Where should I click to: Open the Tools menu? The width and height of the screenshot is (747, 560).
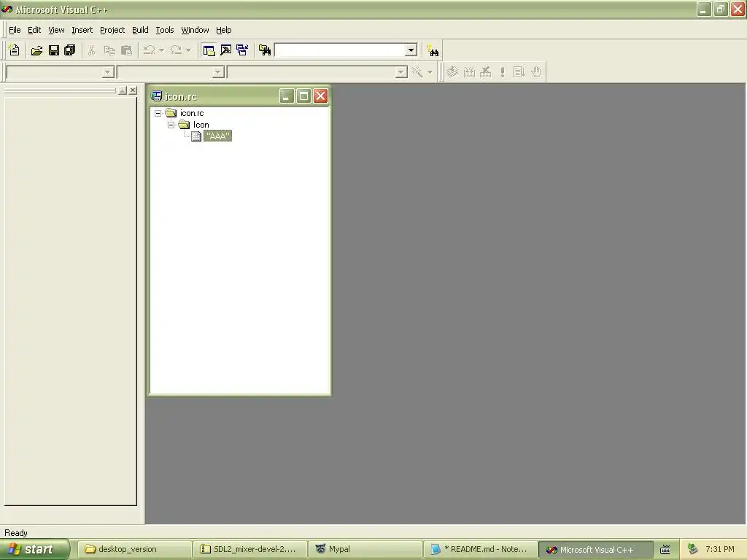pos(165,30)
